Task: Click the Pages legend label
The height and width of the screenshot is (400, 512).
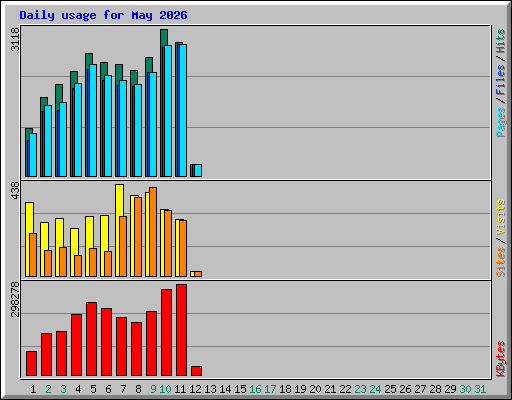Action: point(501,122)
